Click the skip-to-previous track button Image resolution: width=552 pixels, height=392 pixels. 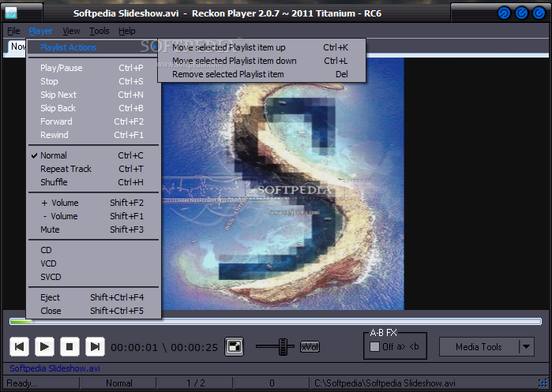[x=20, y=347]
